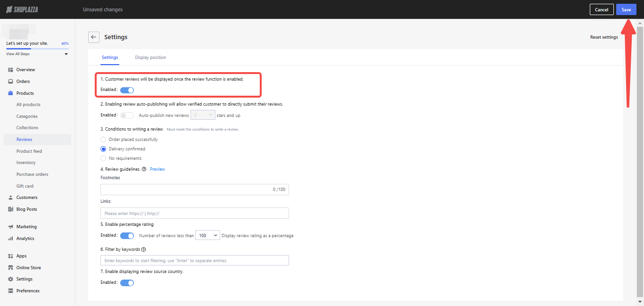Select Order placed successfully radio option

(x=103, y=140)
